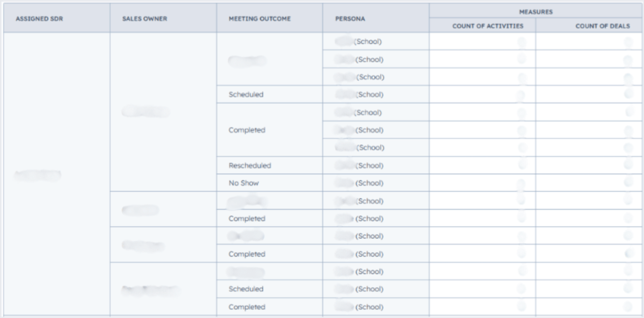
Task: Select the bottommost Completed outcome cell
Action: tap(247, 307)
